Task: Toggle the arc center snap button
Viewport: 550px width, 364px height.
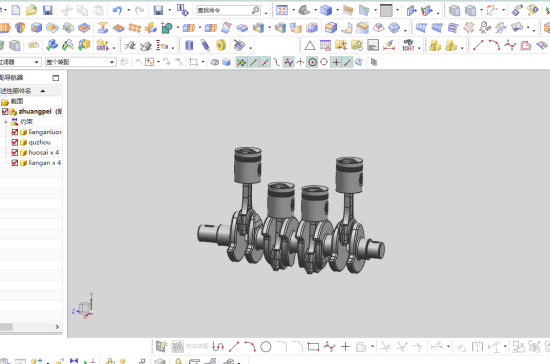Action: click(x=312, y=62)
